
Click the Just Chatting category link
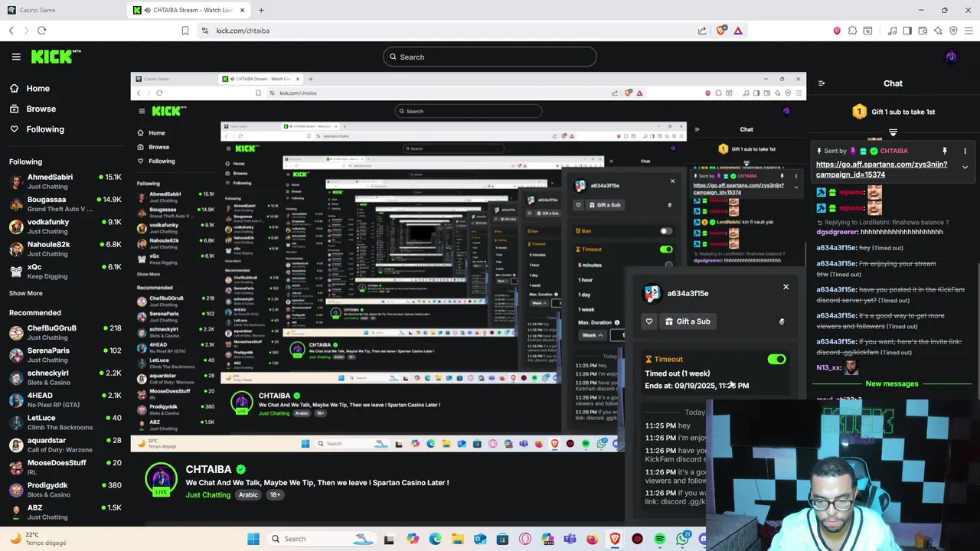208,495
